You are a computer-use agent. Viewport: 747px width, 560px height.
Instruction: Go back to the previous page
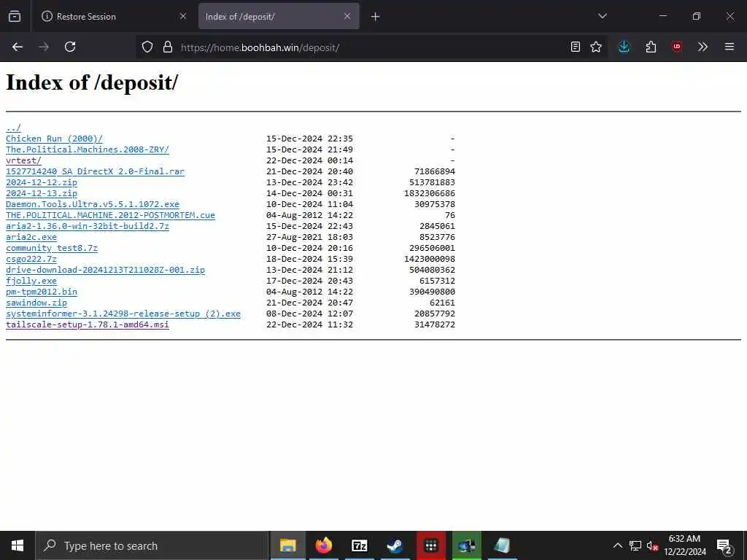[18, 47]
